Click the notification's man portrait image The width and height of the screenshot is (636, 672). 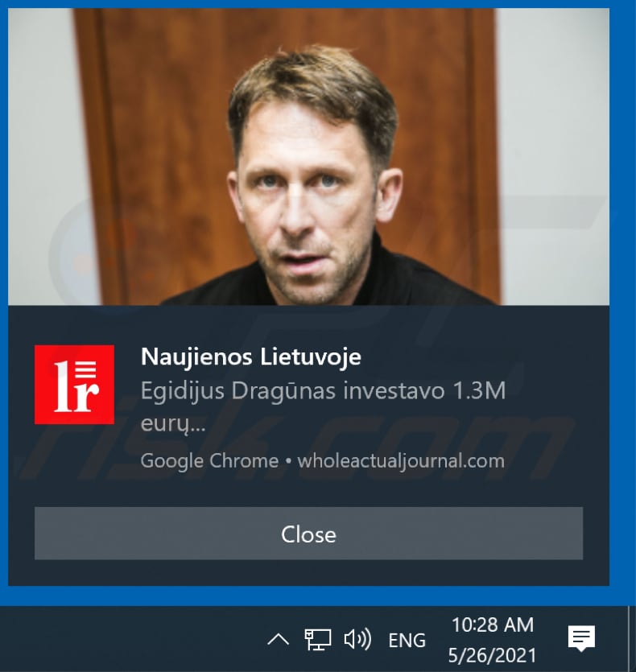click(308, 157)
